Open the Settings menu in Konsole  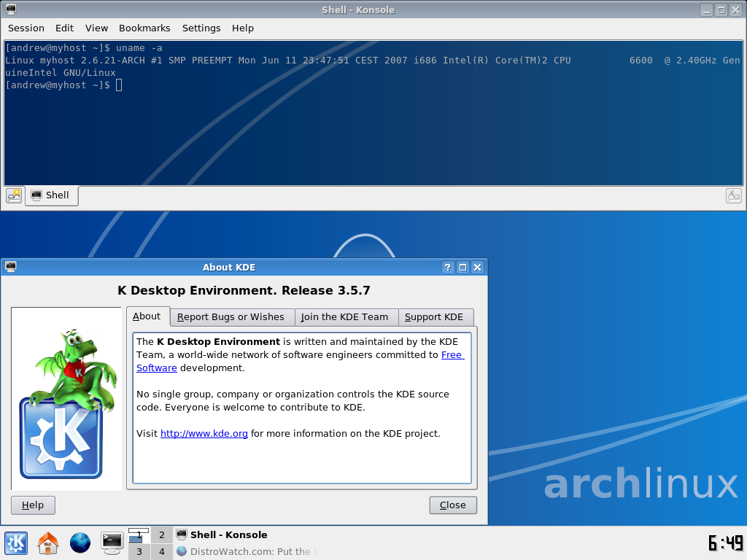201,28
